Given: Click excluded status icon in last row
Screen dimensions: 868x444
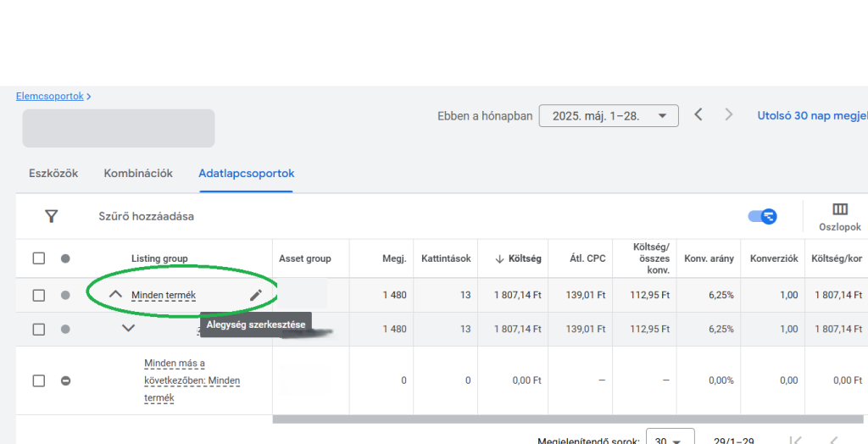Looking at the screenshot, I should pyautogui.click(x=65, y=380).
